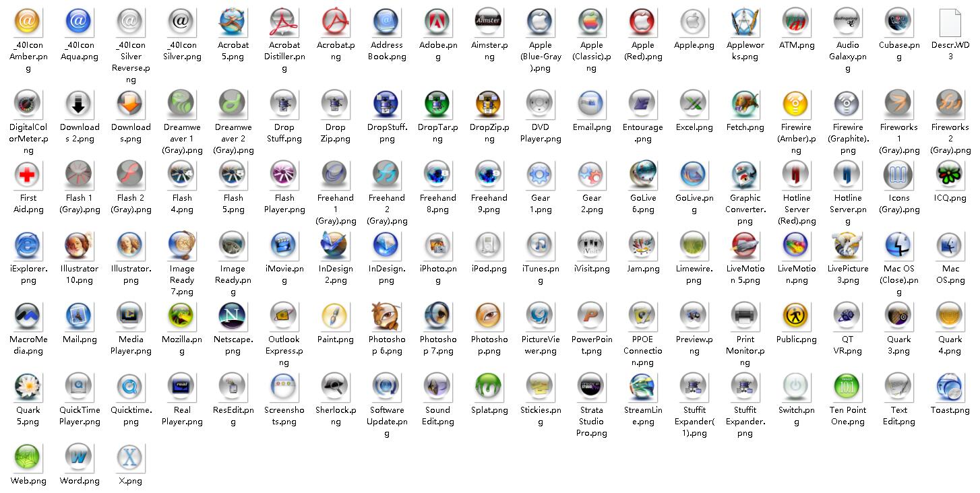Select the Illustrator 10.png icon
The width and height of the screenshot is (980, 493).
79,245
